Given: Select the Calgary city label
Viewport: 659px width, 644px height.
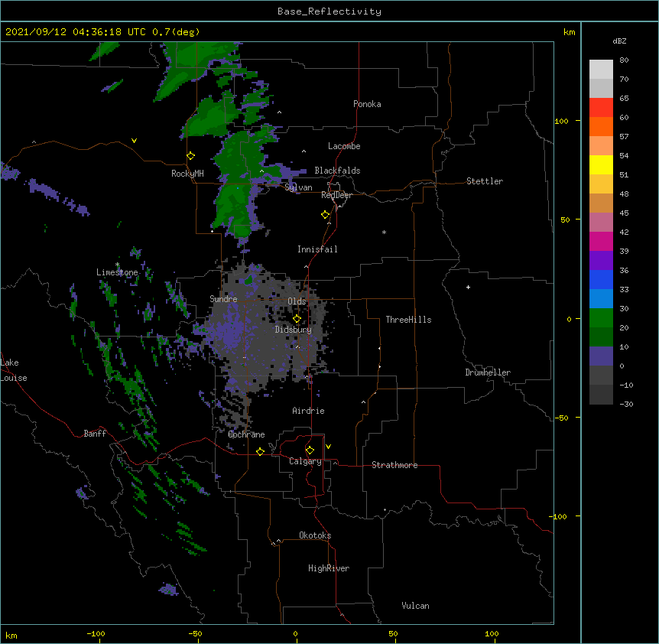Looking at the screenshot, I should tap(306, 461).
